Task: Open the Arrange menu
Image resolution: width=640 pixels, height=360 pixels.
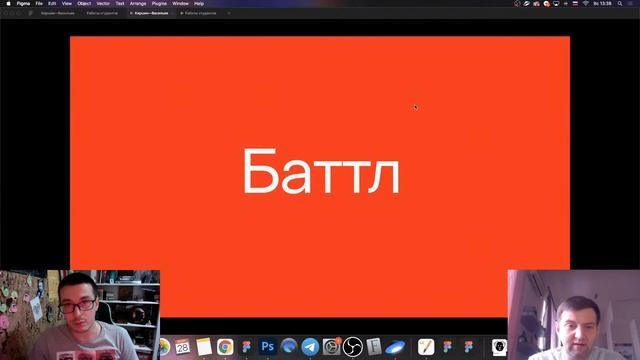Action: 138,3
